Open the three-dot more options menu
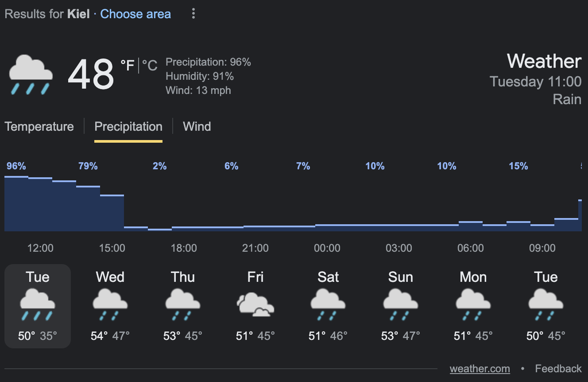588x382 pixels. point(193,14)
